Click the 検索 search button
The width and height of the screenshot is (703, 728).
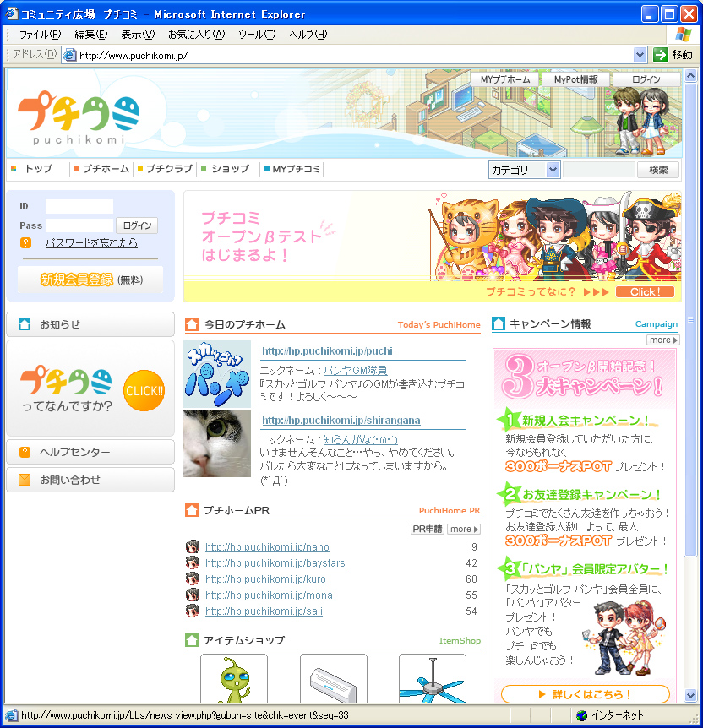click(657, 170)
